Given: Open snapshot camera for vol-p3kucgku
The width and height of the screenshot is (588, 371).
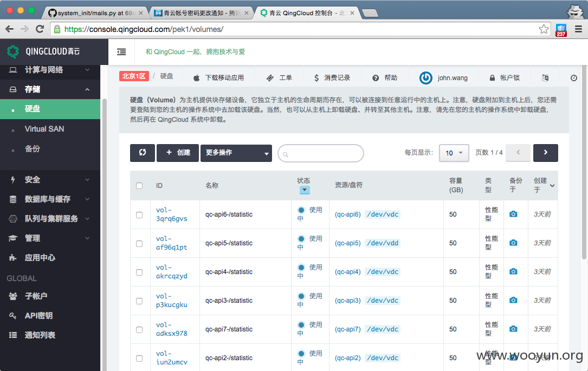Looking at the screenshot, I should pos(513,300).
